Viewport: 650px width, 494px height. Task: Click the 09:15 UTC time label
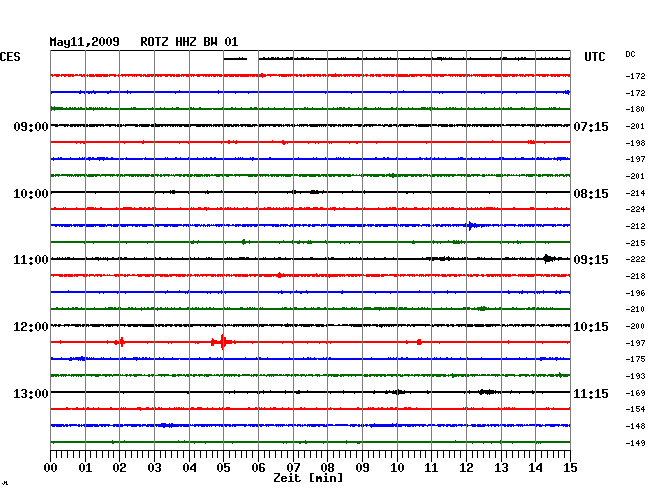(x=591, y=260)
